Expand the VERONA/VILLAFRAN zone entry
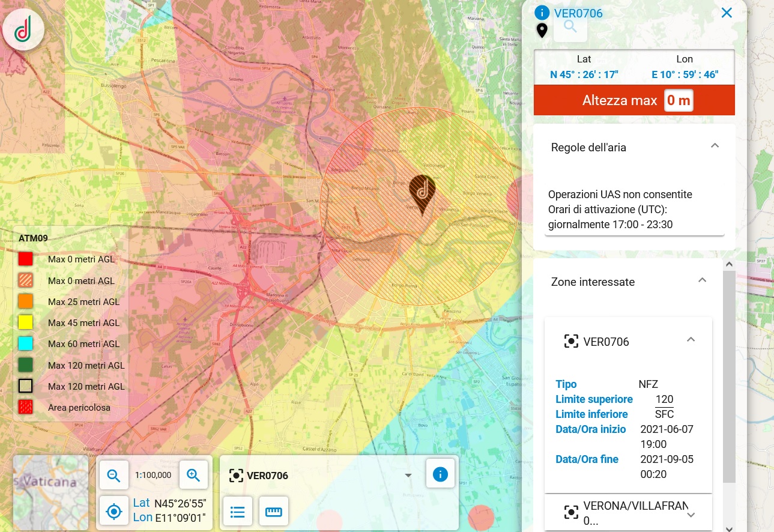The image size is (774, 532). pyautogui.click(x=691, y=515)
